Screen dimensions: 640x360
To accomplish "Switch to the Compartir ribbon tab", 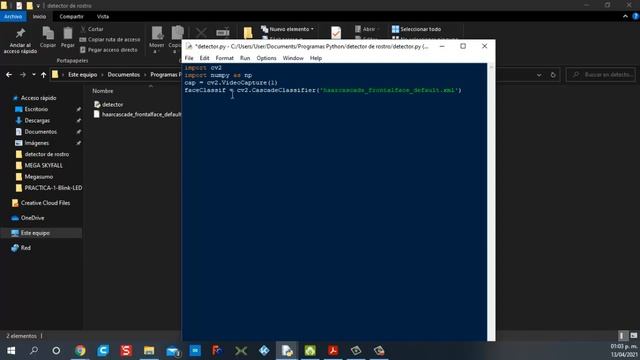I will pos(71,16).
